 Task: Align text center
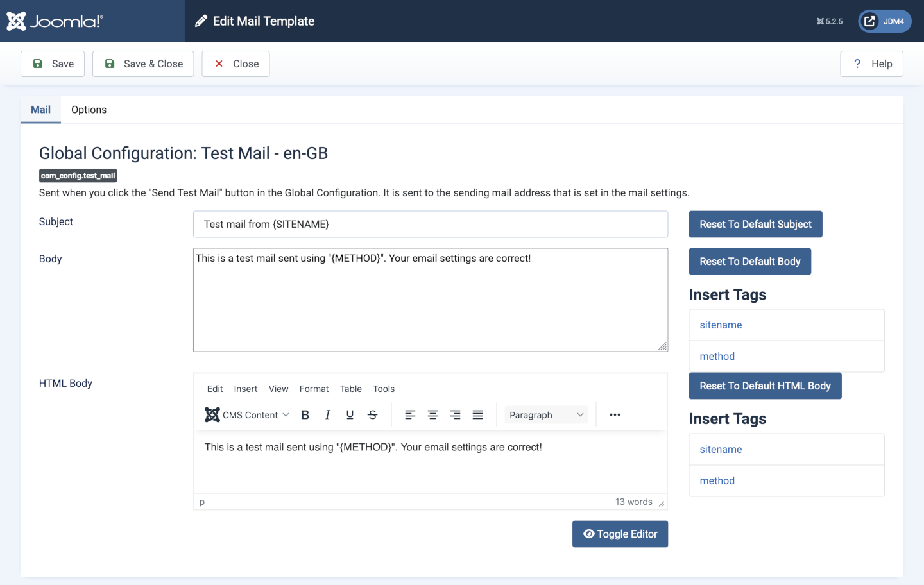coord(433,415)
